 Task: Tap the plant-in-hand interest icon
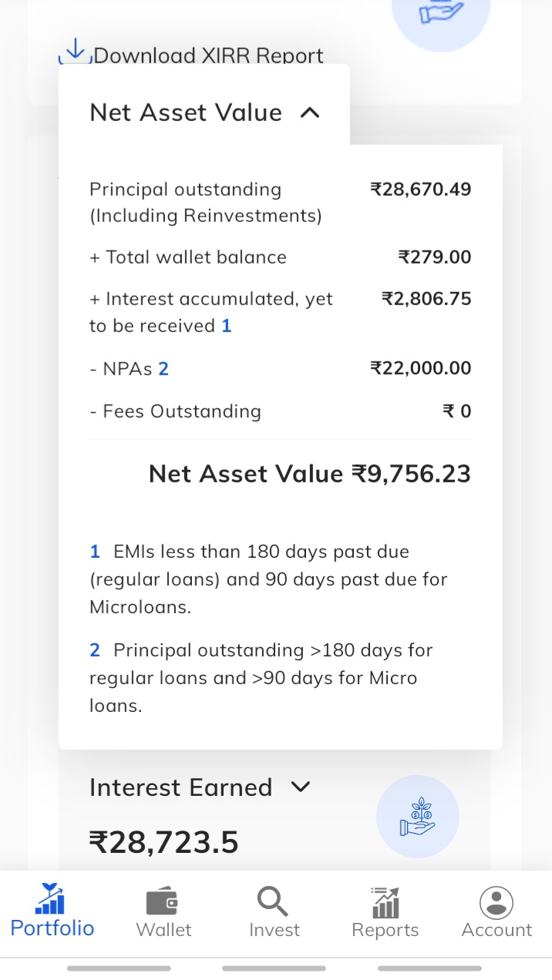(x=417, y=817)
